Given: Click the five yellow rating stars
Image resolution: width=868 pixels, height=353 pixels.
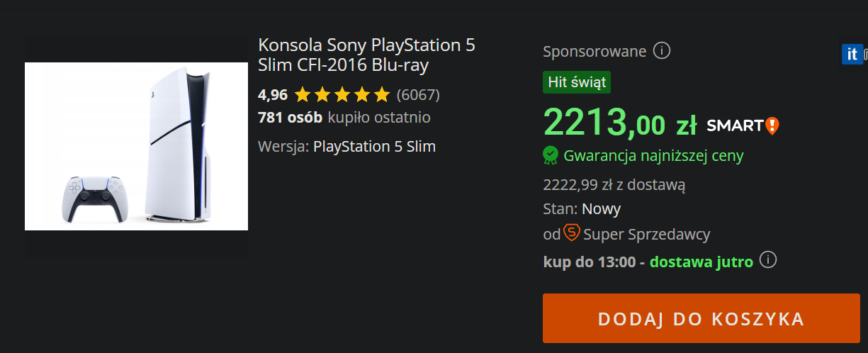Looking at the screenshot, I should [342, 94].
